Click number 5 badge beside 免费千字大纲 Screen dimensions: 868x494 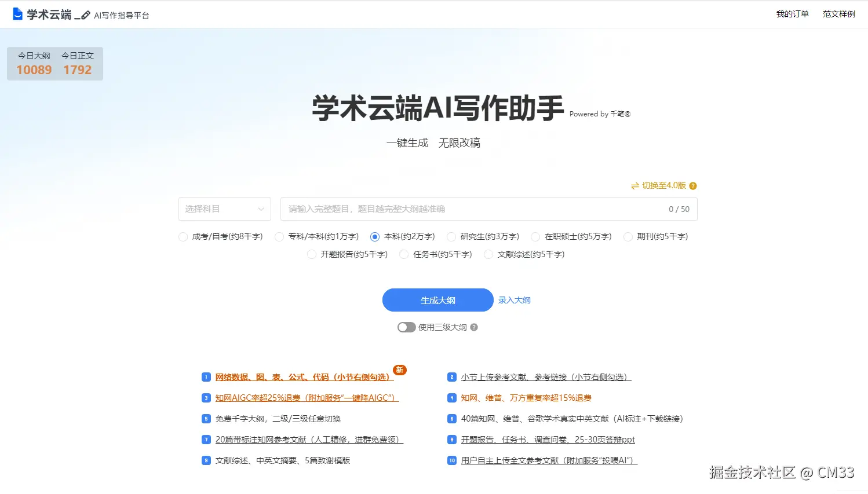point(206,419)
